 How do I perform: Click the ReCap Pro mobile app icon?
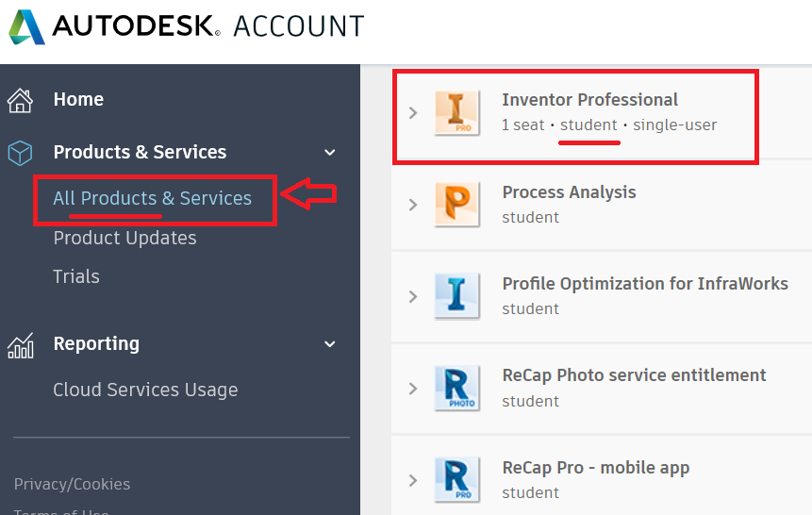(x=457, y=480)
